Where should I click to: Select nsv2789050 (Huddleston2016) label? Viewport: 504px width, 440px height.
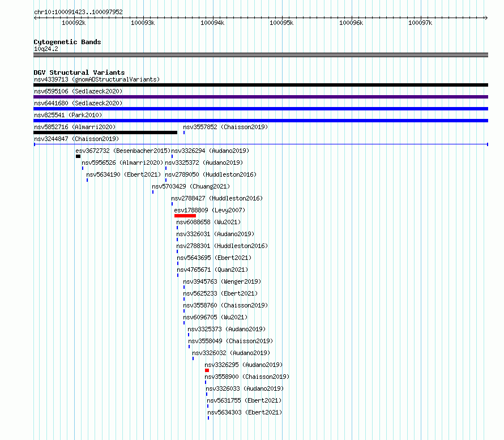click(211, 174)
